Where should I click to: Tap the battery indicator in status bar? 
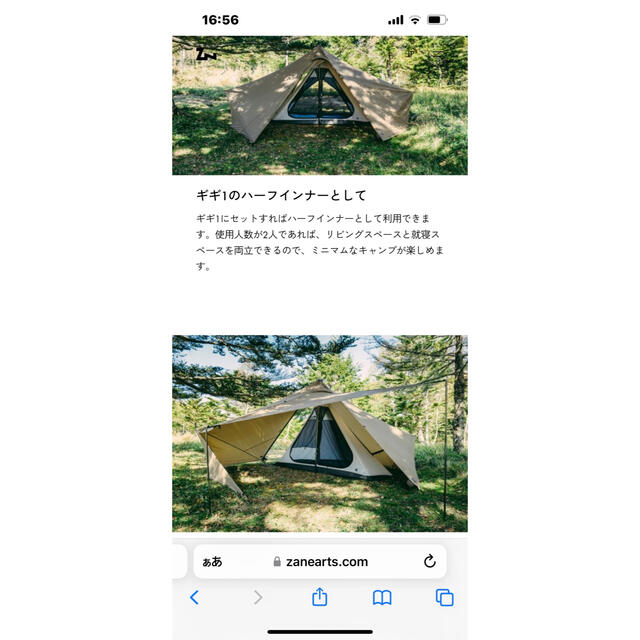(x=437, y=20)
